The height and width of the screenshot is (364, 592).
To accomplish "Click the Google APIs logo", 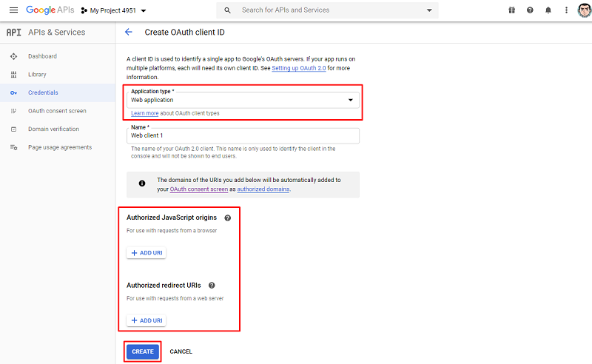I will (x=50, y=10).
